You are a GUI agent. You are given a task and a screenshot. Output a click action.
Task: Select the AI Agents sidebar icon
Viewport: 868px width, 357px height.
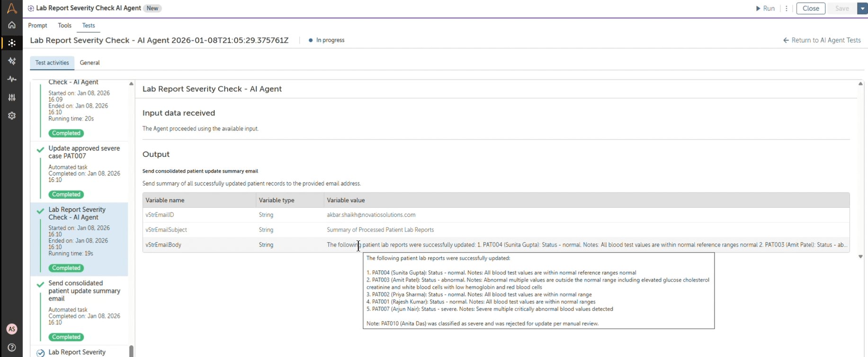point(12,43)
